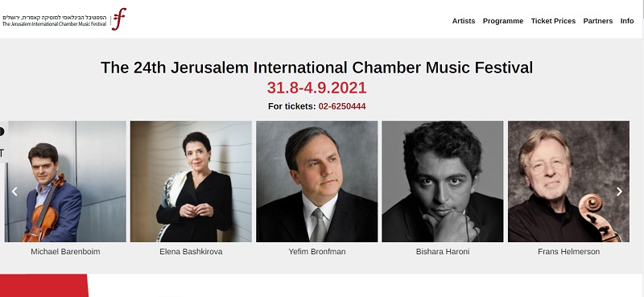Open the Info menu item
The height and width of the screenshot is (297, 644).
tap(627, 21)
